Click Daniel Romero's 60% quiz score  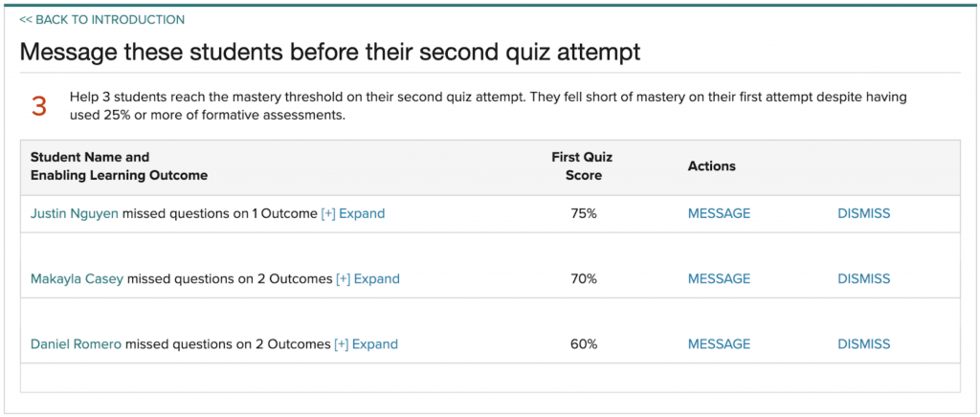point(584,344)
